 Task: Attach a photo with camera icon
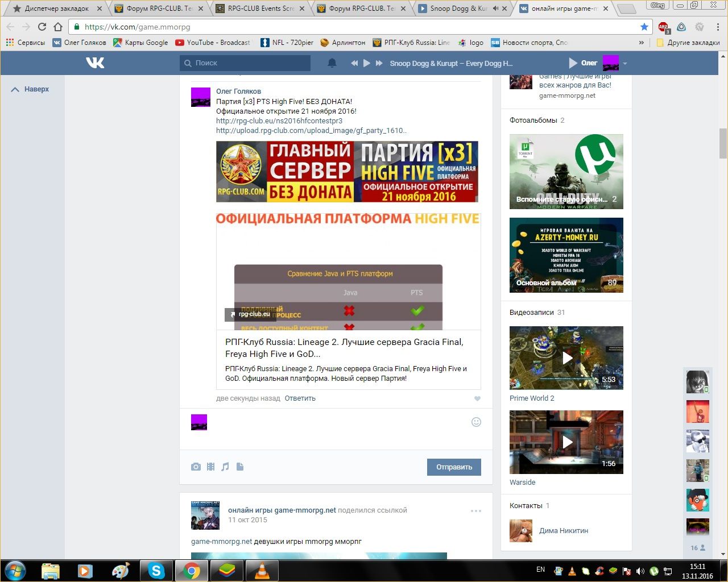pos(196,467)
